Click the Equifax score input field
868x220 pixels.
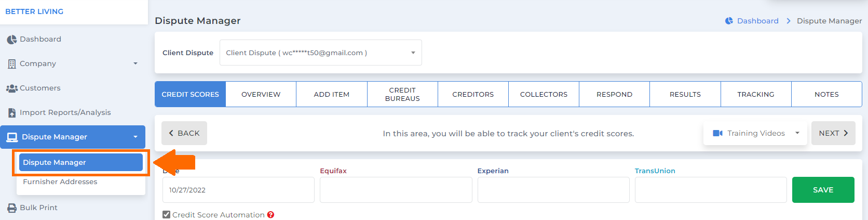396,190
